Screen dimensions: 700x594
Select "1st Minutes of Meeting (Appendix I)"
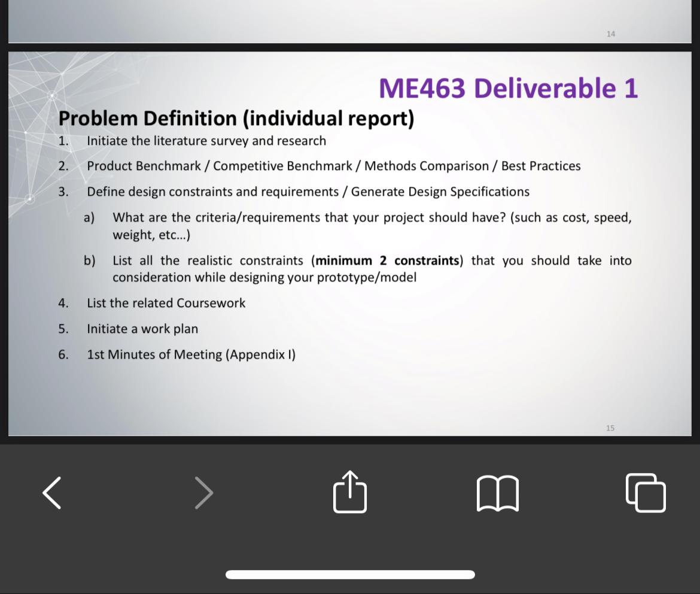point(191,354)
